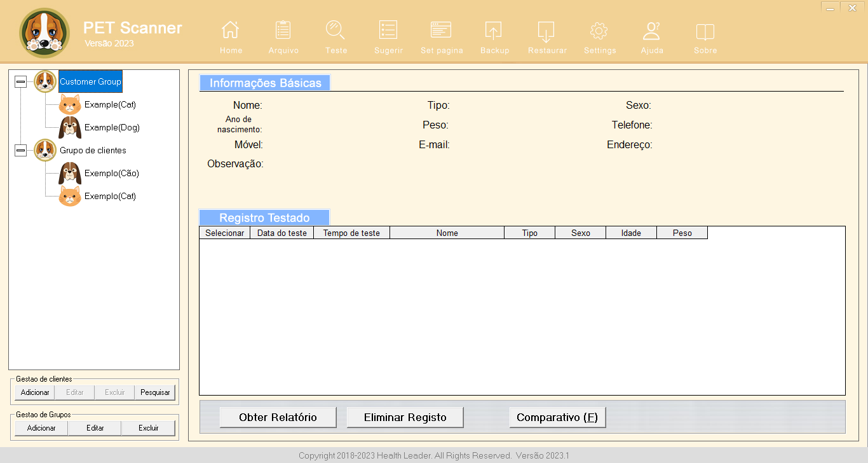The image size is (868, 463).
Task: Open the Settings gear icon
Action: 599,30
